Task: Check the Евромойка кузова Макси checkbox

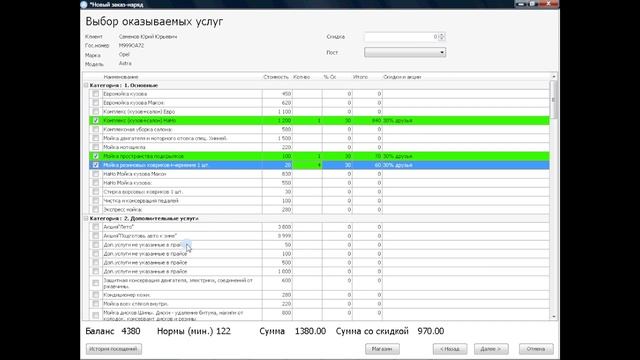Action: click(96, 103)
